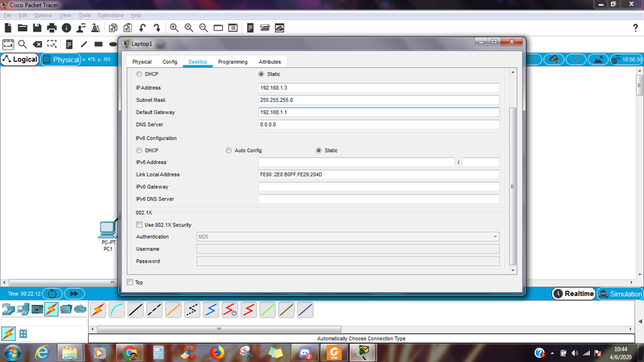
Task: Tick the Top checkbox in Laptop1 window
Action: [130, 282]
